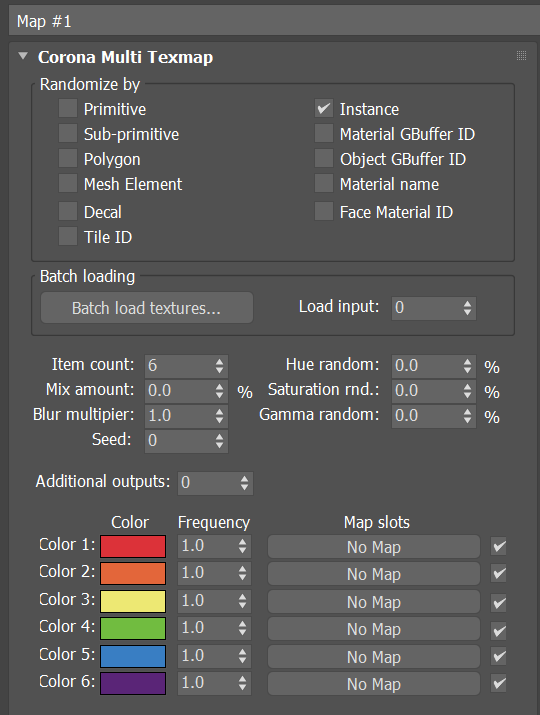Click the Additional outputs spinner arrows
Screen dimensions: 540x715
244,483
